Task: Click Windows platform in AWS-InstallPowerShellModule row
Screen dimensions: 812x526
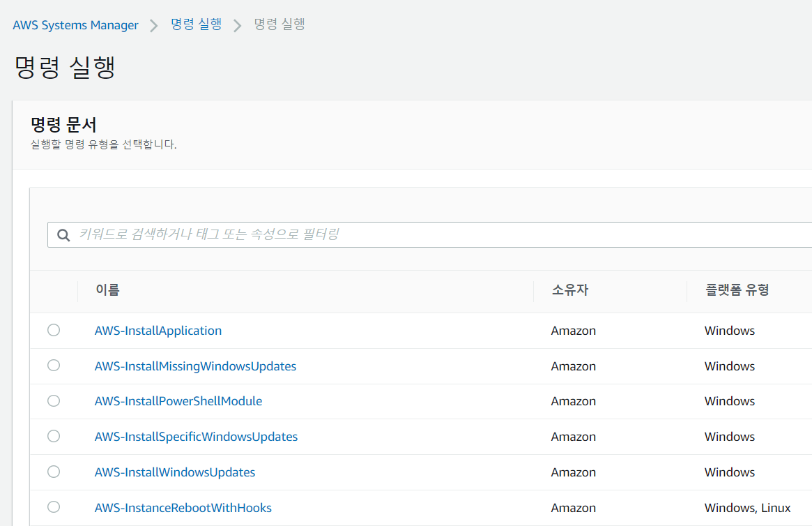Action: pyautogui.click(x=730, y=401)
